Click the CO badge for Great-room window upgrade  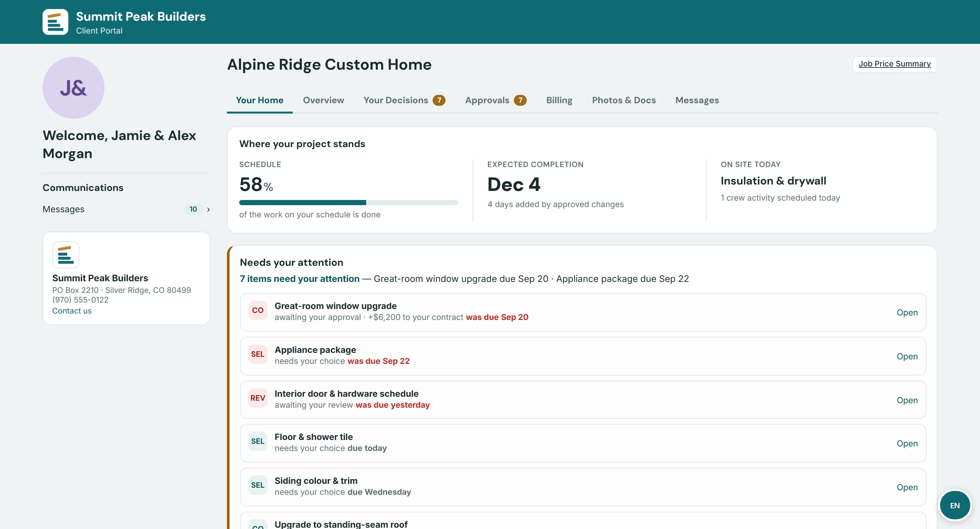258,310
